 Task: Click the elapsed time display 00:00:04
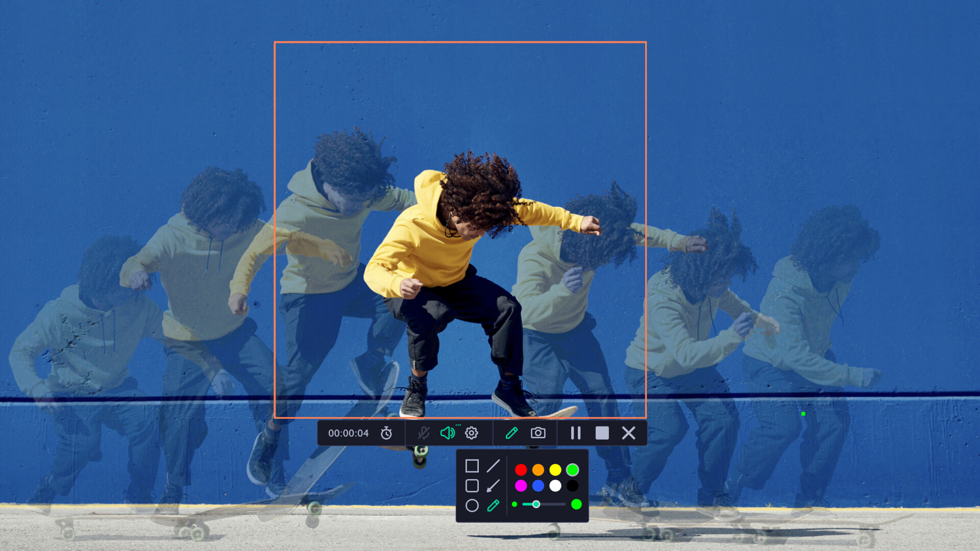pyautogui.click(x=348, y=433)
